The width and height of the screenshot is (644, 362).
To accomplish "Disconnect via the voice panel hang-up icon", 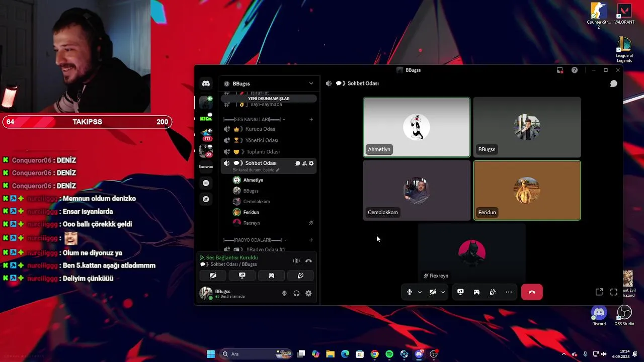I will (x=308, y=261).
